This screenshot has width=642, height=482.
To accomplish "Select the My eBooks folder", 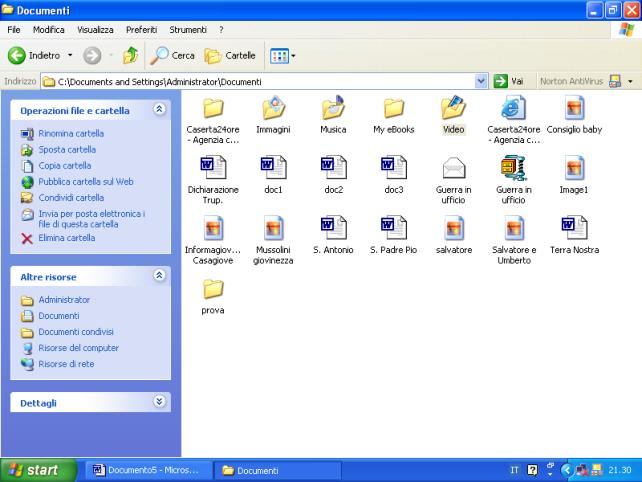I will click(393, 115).
